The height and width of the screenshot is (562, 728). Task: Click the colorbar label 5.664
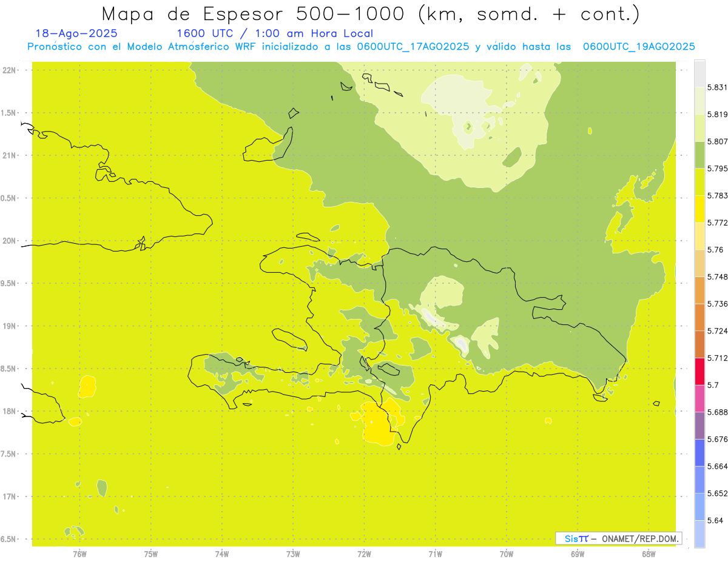tap(717, 466)
